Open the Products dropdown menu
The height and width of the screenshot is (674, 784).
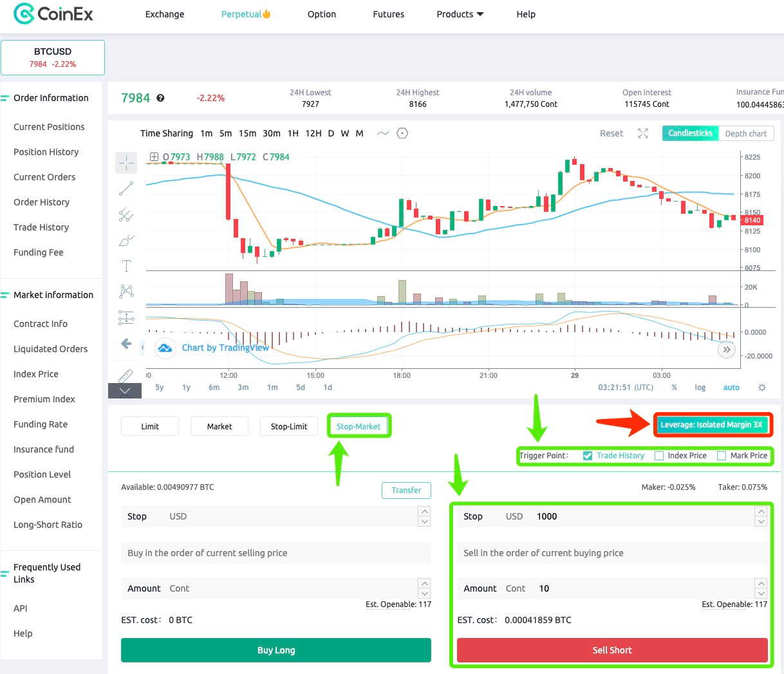[460, 14]
